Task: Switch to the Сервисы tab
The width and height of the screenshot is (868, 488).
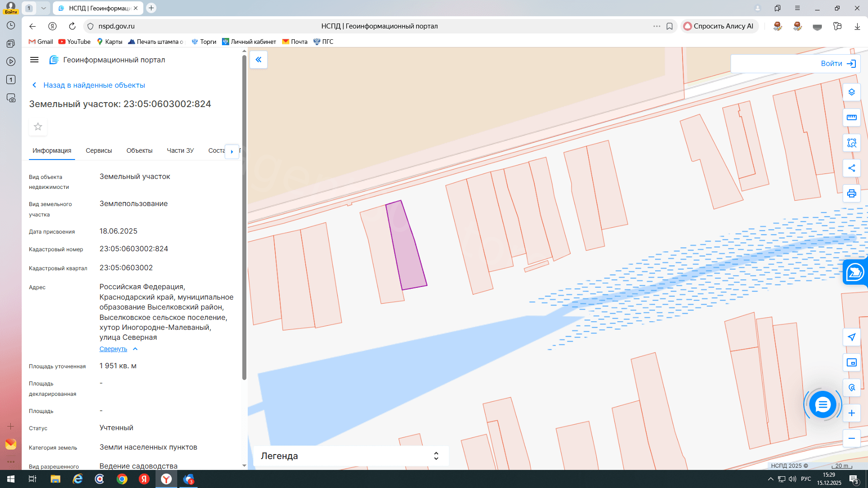Action: pos(99,150)
